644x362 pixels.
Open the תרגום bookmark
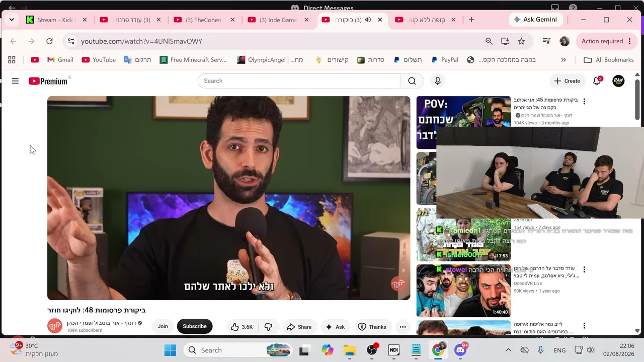click(137, 60)
